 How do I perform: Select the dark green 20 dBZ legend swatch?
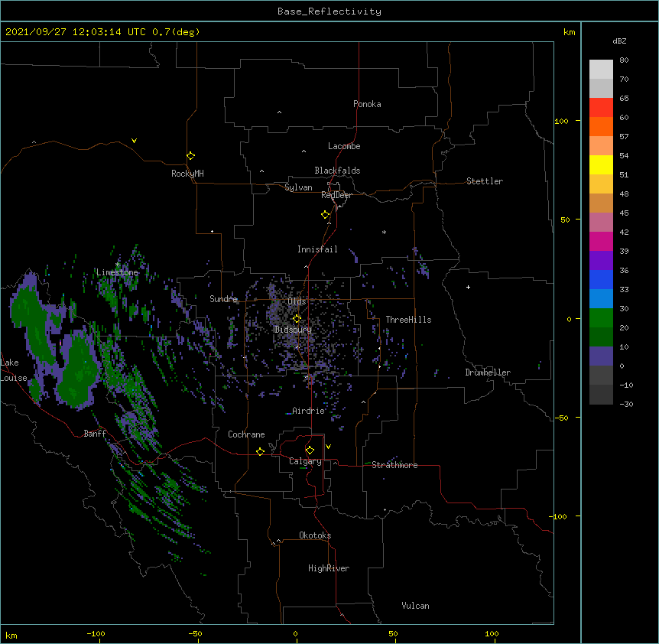pos(601,337)
